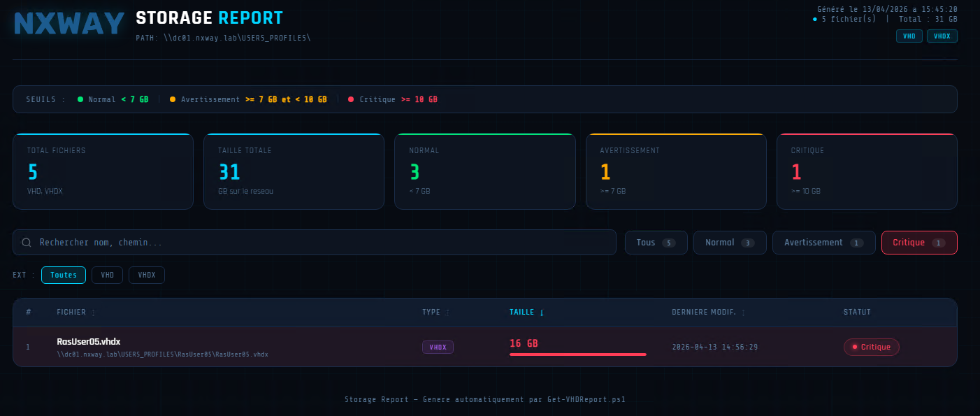Click the purple VHDX type badge in row
The image size is (980, 416).
[x=438, y=347]
